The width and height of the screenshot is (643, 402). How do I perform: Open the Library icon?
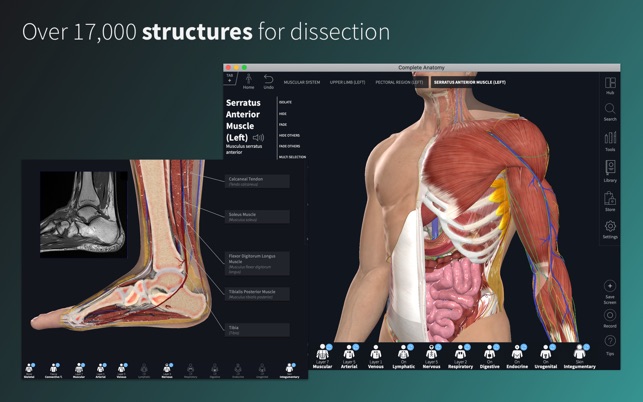(x=610, y=170)
